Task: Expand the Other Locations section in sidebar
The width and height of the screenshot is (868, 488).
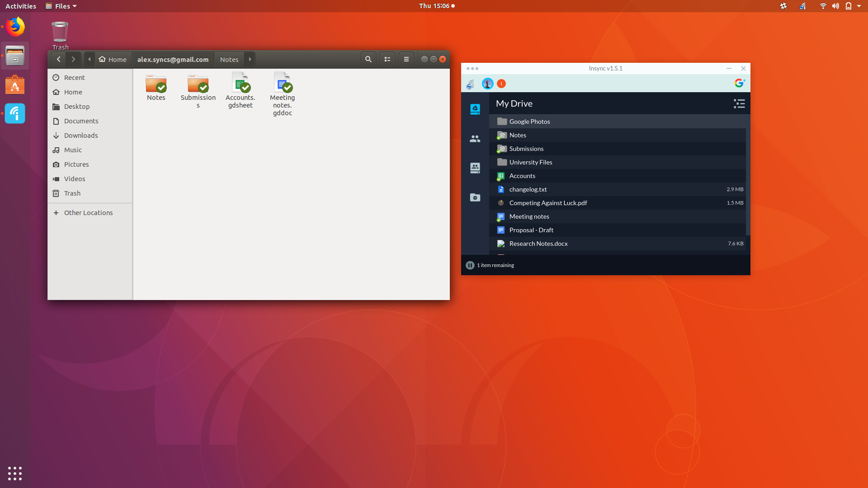Action: click(x=56, y=213)
